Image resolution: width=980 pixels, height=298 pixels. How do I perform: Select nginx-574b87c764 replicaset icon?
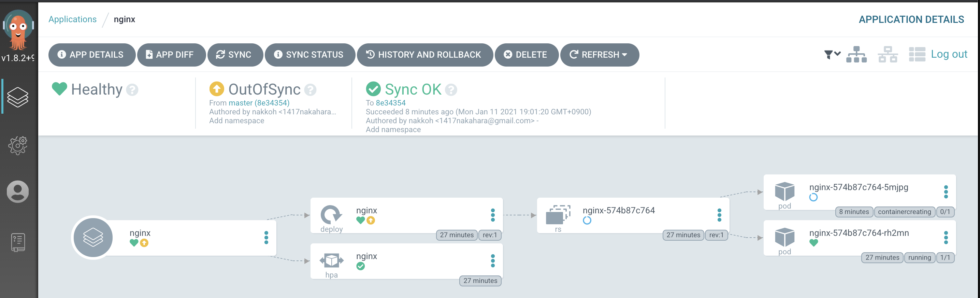click(558, 215)
